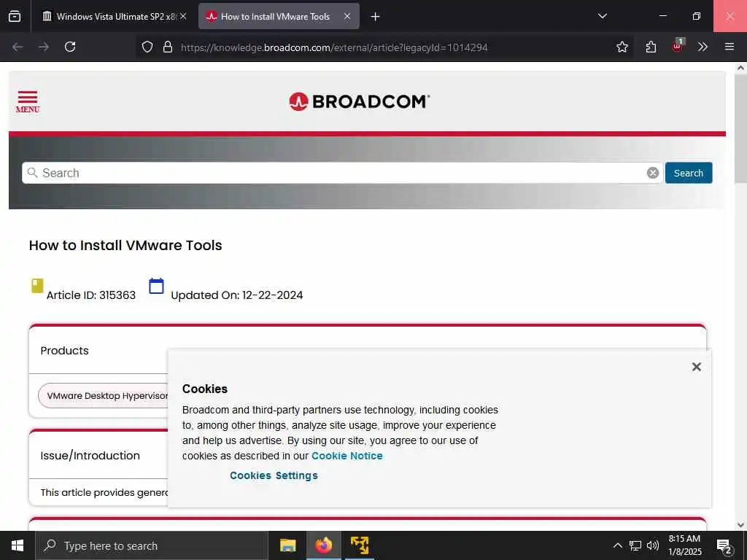The width and height of the screenshot is (747, 560).
Task: Open Firefox View icon
Action: click(x=15, y=16)
